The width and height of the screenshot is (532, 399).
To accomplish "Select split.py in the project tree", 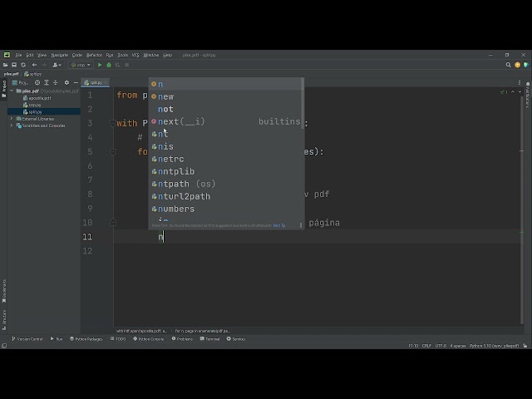I will (x=32, y=111).
